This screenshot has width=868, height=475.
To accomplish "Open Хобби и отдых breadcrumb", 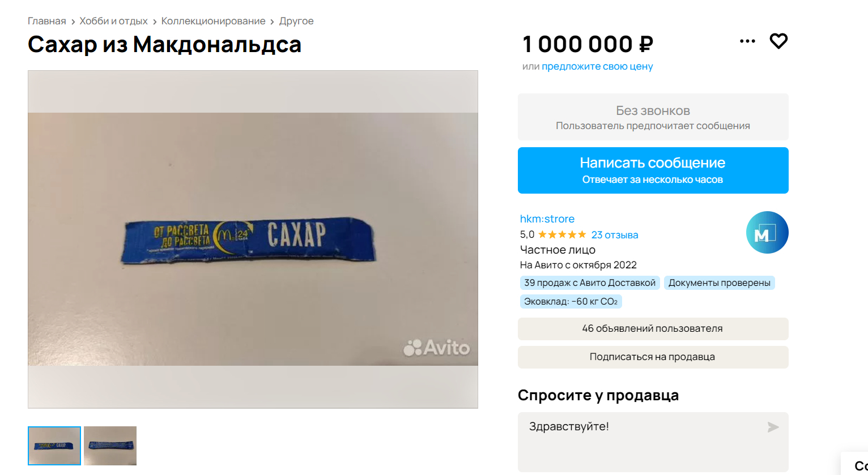I will click(113, 21).
